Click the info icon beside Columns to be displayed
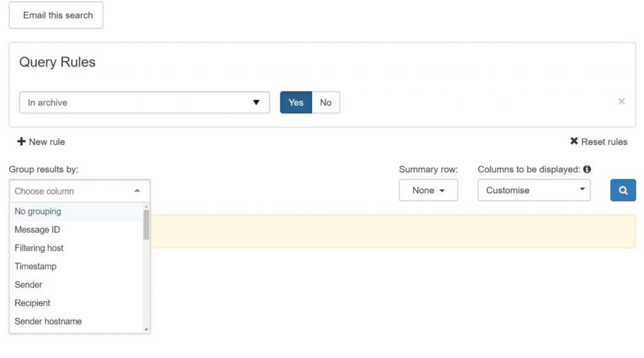This screenshot has width=644, height=358. pyautogui.click(x=587, y=169)
